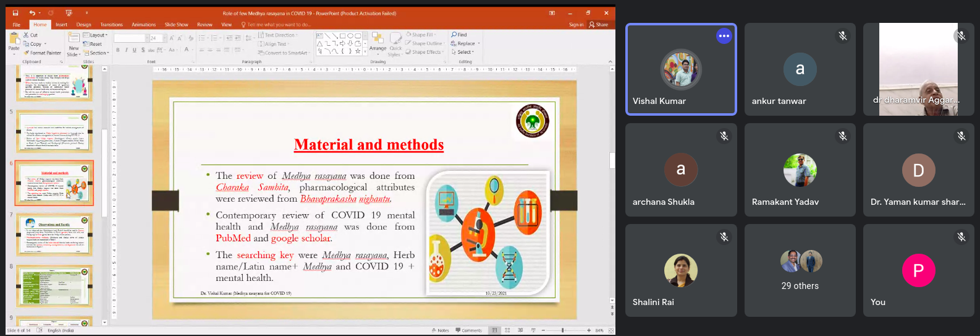Click the Numbering list icon

pyautogui.click(x=214, y=38)
